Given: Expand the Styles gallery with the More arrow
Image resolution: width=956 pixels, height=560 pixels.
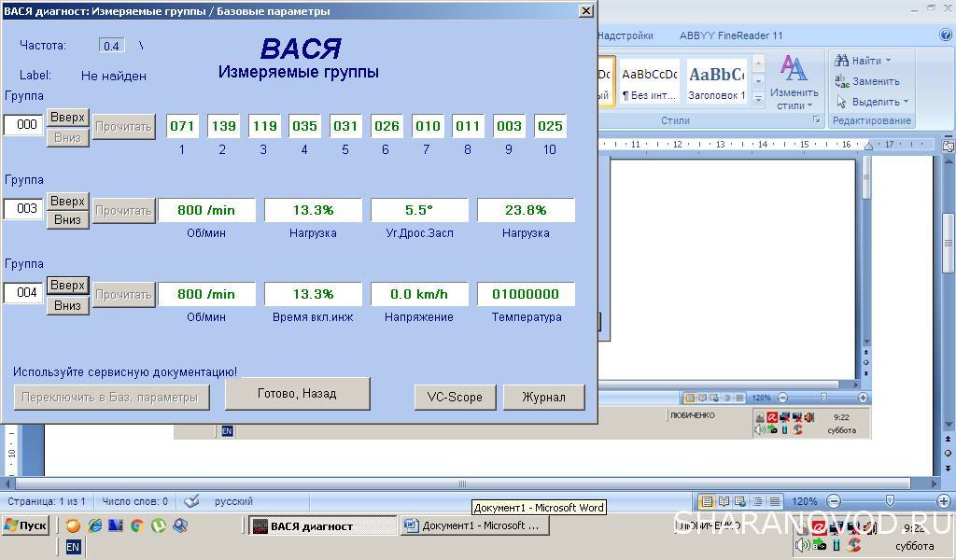Looking at the screenshot, I should 758,98.
